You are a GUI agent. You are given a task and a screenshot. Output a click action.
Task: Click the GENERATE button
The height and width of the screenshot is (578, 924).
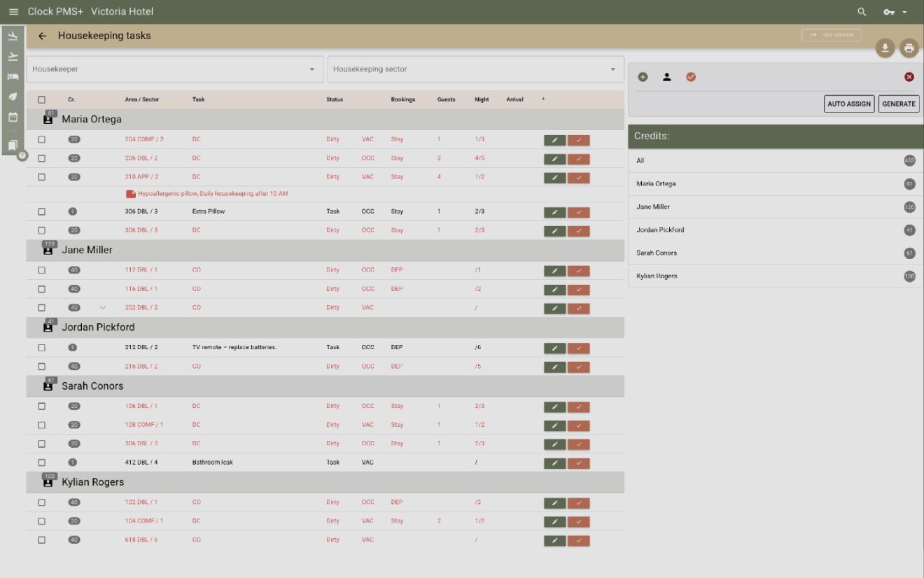point(898,104)
